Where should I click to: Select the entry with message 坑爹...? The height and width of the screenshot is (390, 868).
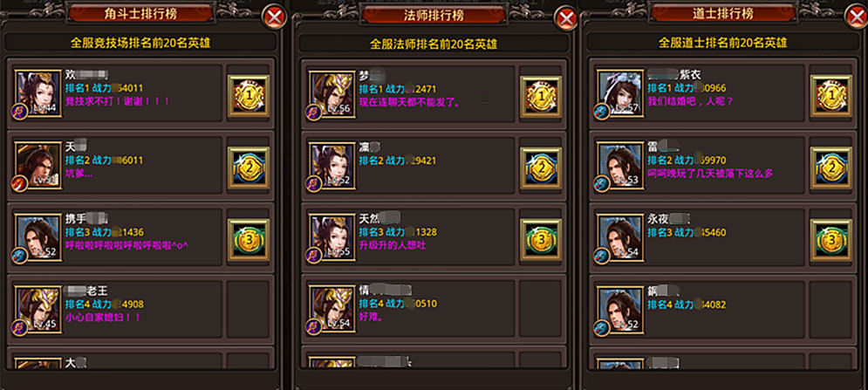click(118, 161)
